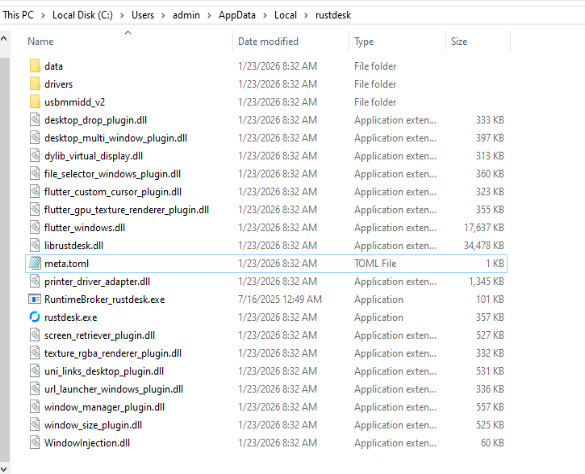Navigate to the AppData breadcrumb folder

[237, 15]
